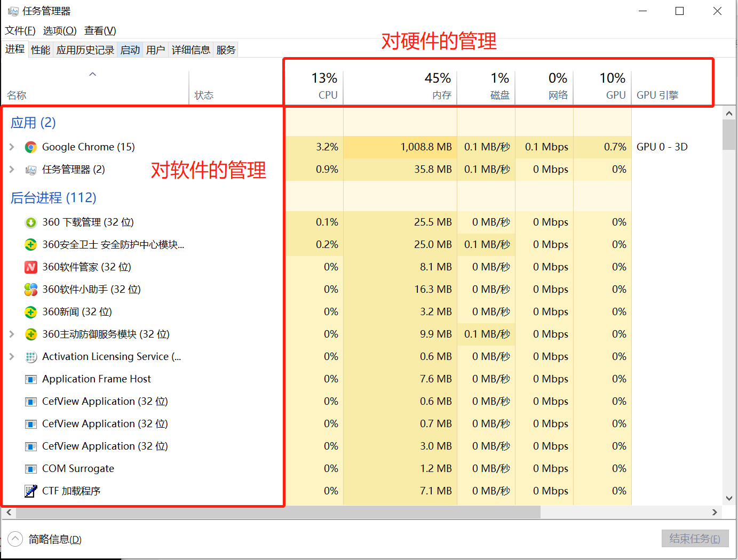Expand the 任务管理器 (2) process group
Image resolution: width=738 pixels, height=560 pixels.
pyautogui.click(x=12, y=169)
